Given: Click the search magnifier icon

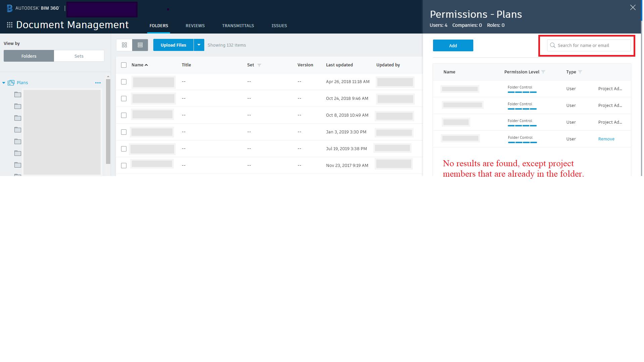Looking at the screenshot, I should tap(553, 45).
